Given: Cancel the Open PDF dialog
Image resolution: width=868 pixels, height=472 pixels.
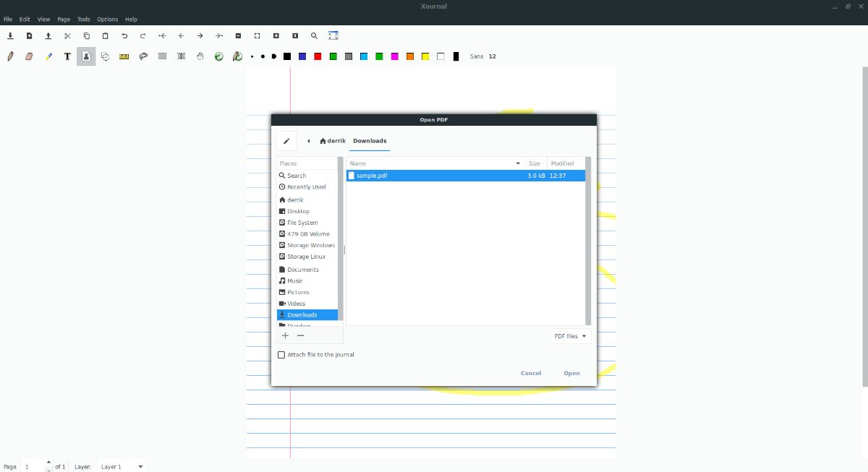Looking at the screenshot, I should click(x=530, y=373).
